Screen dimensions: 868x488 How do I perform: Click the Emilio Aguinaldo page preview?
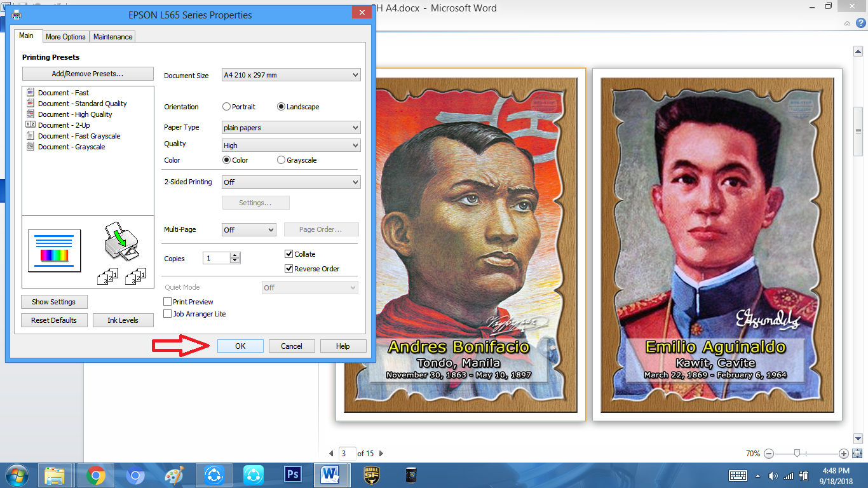coord(717,245)
